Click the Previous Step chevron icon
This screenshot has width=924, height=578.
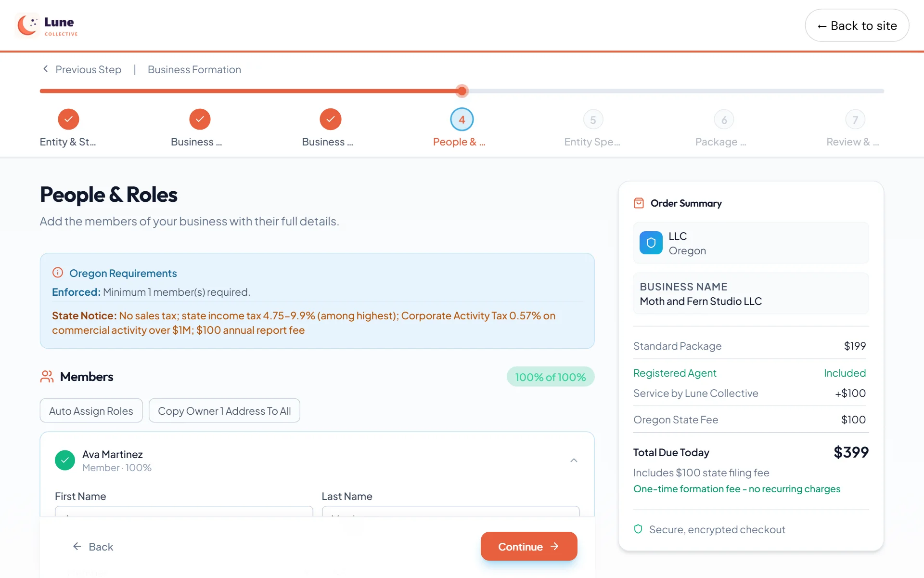tap(46, 69)
